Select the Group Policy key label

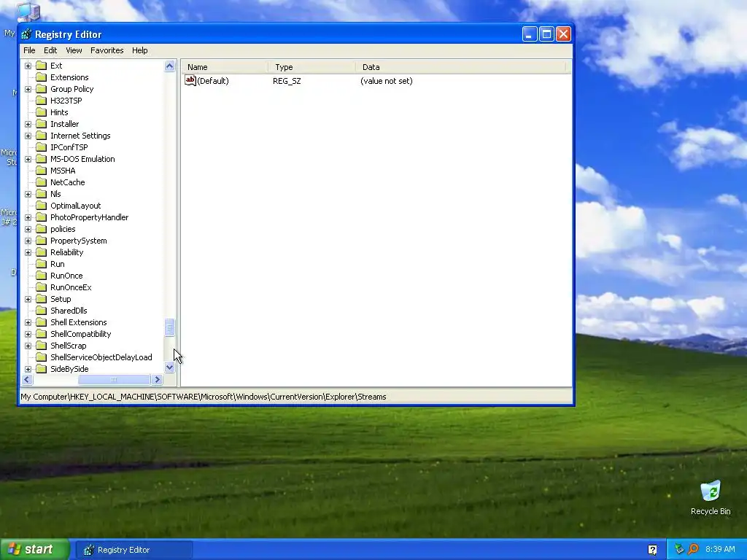point(72,89)
